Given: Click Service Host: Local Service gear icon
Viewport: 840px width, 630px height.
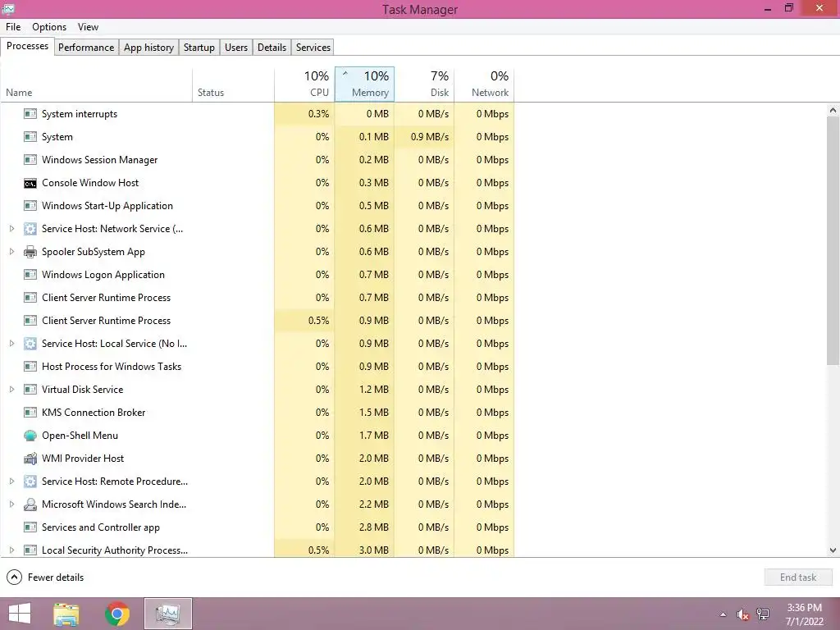Looking at the screenshot, I should pos(30,344).
